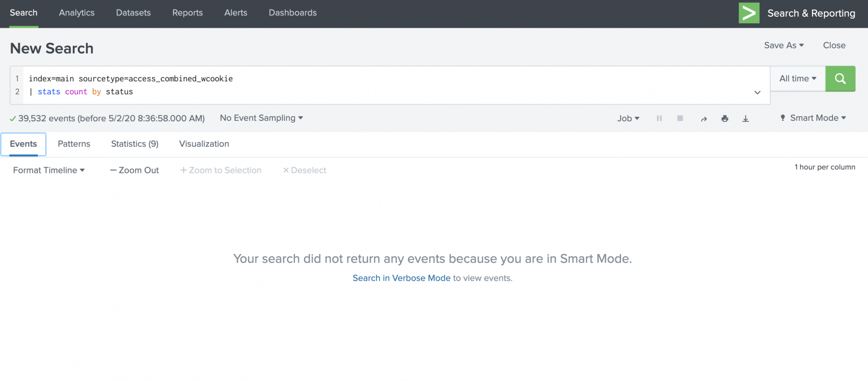868x381 pixels.
Task: Open the Dashboards navigation menu
Action: 292,12
